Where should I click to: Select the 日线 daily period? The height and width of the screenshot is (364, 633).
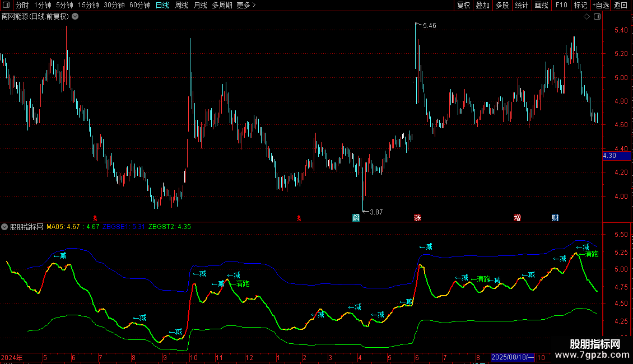pyautogui.click(x=162, y=5)
